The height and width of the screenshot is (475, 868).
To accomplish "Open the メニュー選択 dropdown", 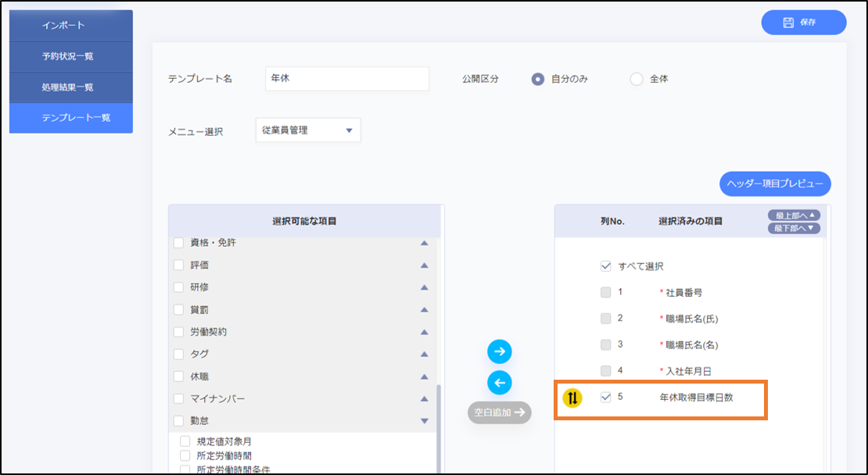I will (x=308, y=130).
